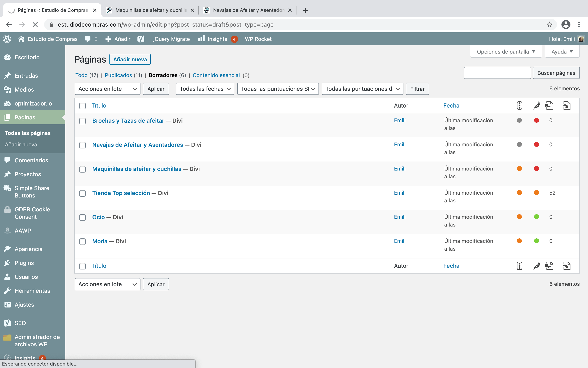Click the Apariencia brush icon
Viewport: 588px width, 368px height.
7,249
